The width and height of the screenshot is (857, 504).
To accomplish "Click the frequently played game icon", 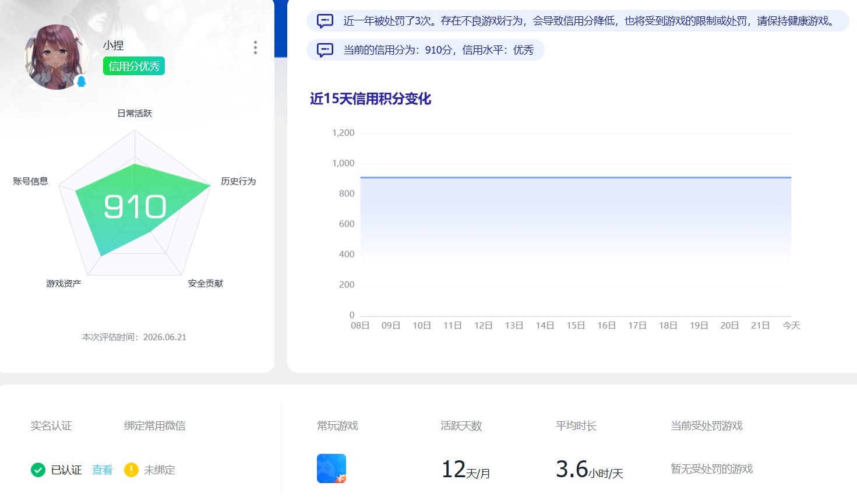I will [331, 468].
